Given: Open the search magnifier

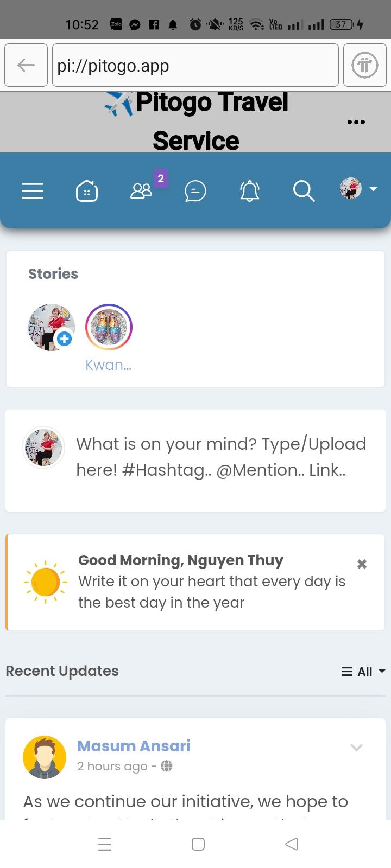Looking at the screenshot, I should 304,191.
